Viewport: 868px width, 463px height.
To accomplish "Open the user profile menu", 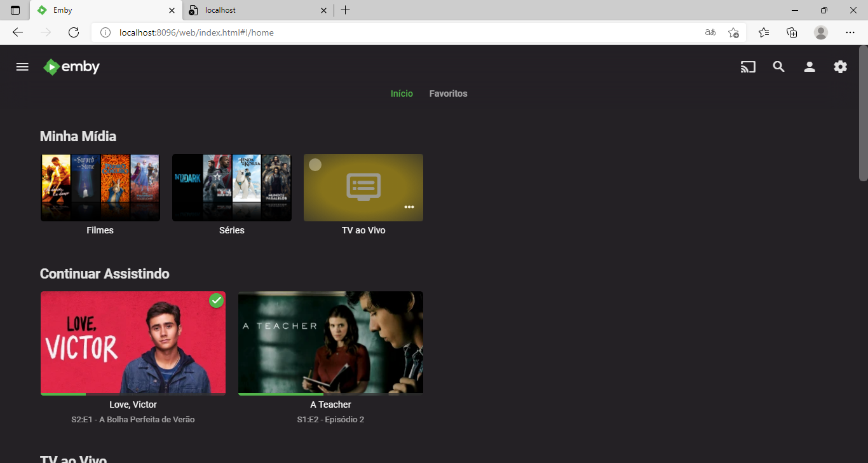I will pyautogui.click(x=810, y=67).
